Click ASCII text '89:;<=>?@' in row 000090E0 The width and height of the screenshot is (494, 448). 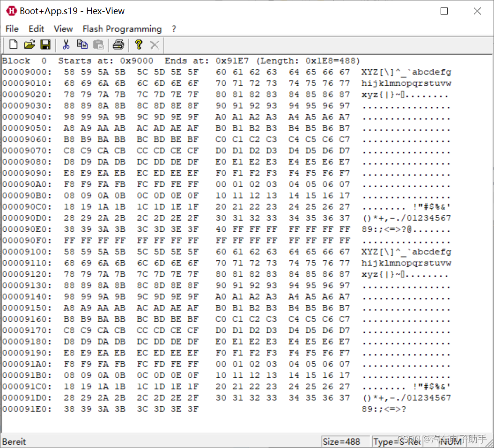[387, 229]
